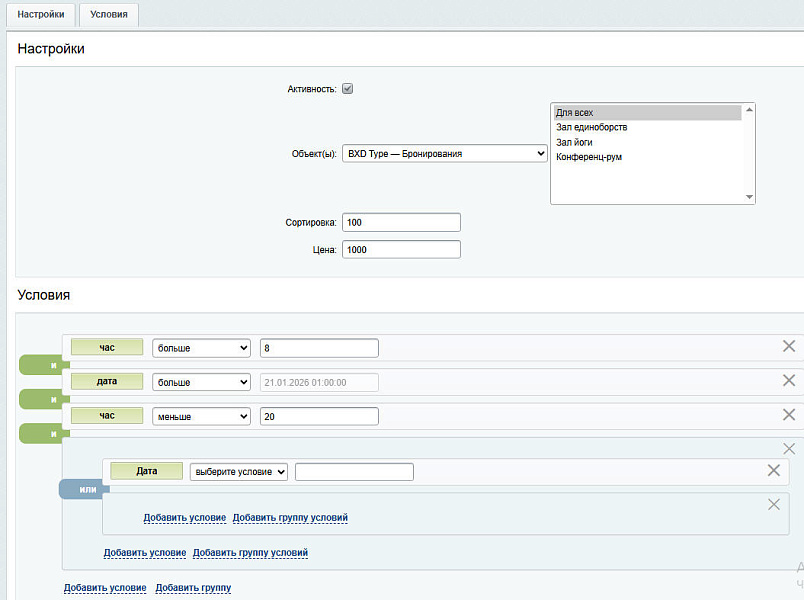
Task: Click scroll-down arrow in the objects list
Action: [749, 197]
